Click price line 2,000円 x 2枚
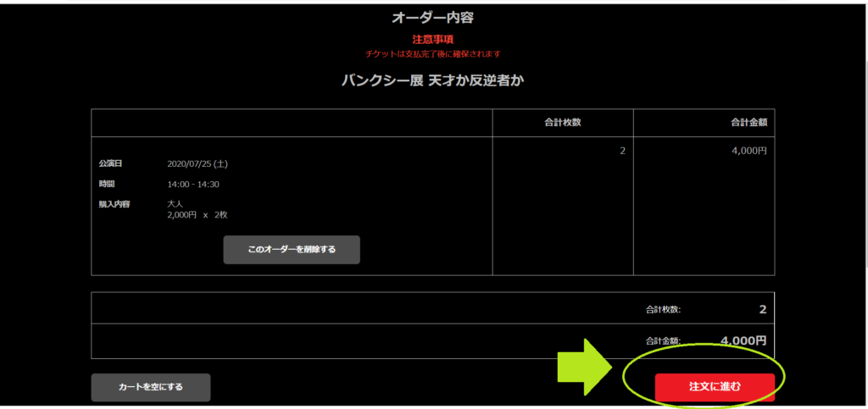The width and height of the screenshot is (868, 409). click(197, 215)
